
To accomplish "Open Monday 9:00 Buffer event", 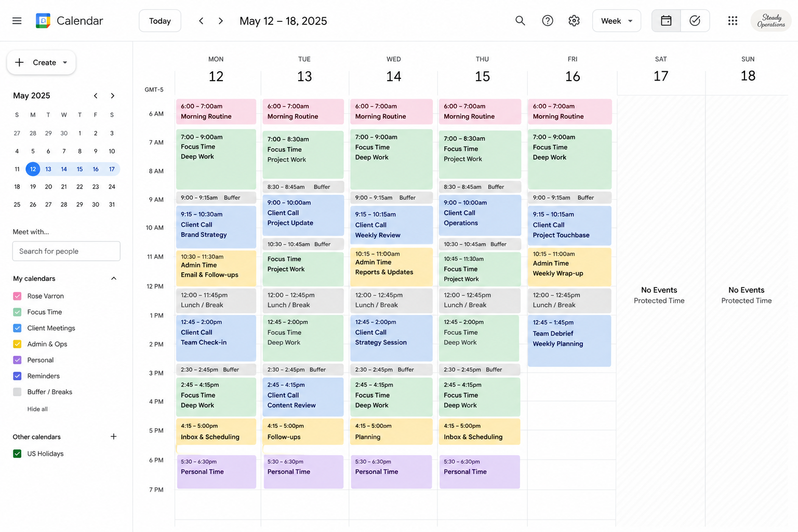I will tap(216, 197).
